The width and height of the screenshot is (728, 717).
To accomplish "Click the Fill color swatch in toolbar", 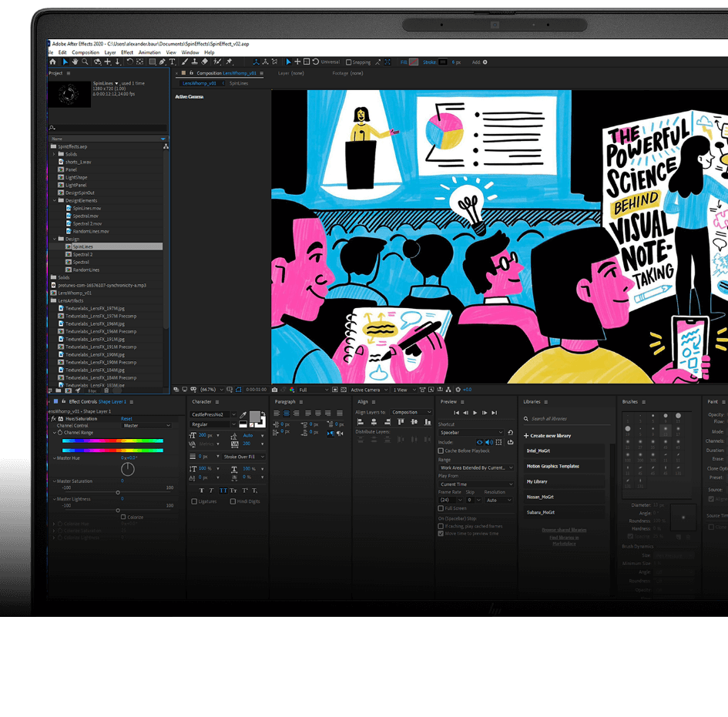I will click(x=413, y=62).
